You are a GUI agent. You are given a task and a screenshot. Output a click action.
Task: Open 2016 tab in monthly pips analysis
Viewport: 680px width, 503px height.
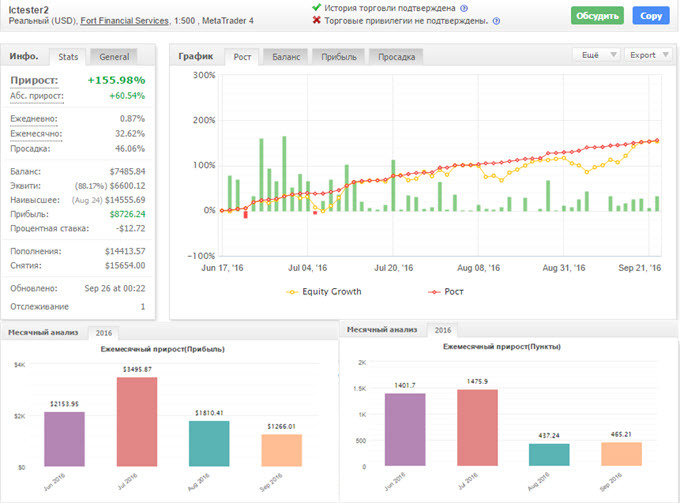pos(443,330)
